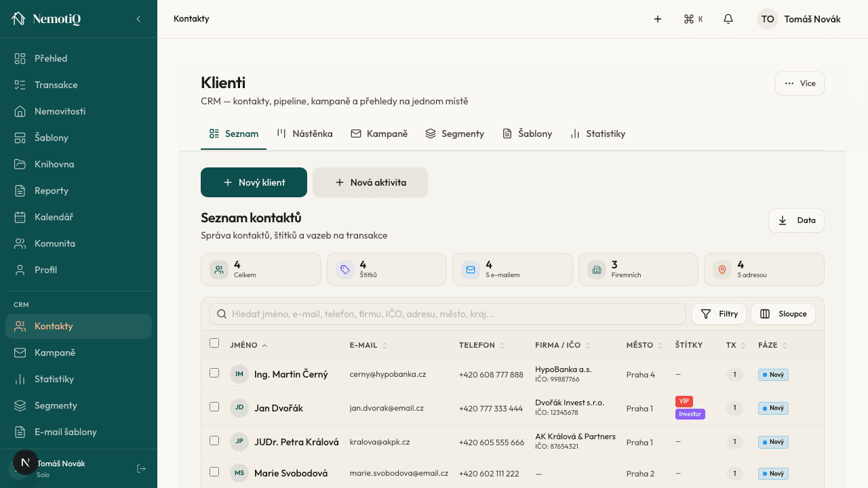868x488 pixels.
Task: Click the TO user avatar in the top bar
Action: tap(768, 19)
